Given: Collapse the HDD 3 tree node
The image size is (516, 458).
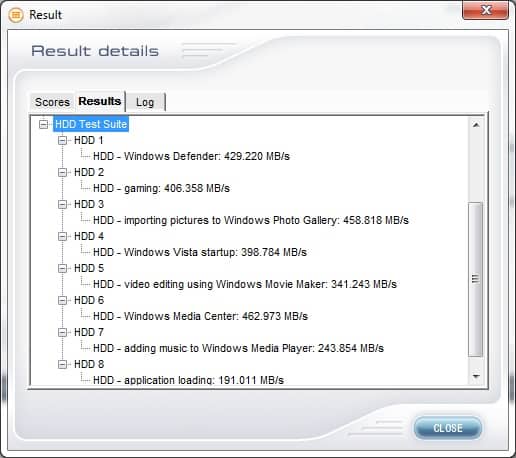Looking at the screenshot, I should click(x=62, y=204).
